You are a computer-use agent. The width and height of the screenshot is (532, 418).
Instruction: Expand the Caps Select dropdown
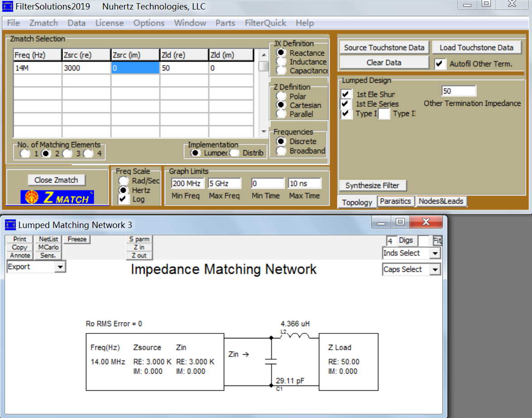tap(435, 270)
